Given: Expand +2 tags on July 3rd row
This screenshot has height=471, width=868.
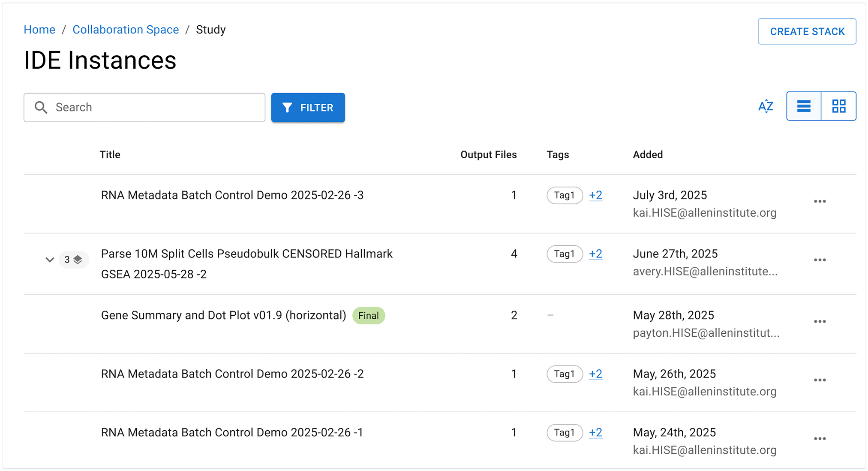Looking at the screenshot, I should click(x=595, y=195).
